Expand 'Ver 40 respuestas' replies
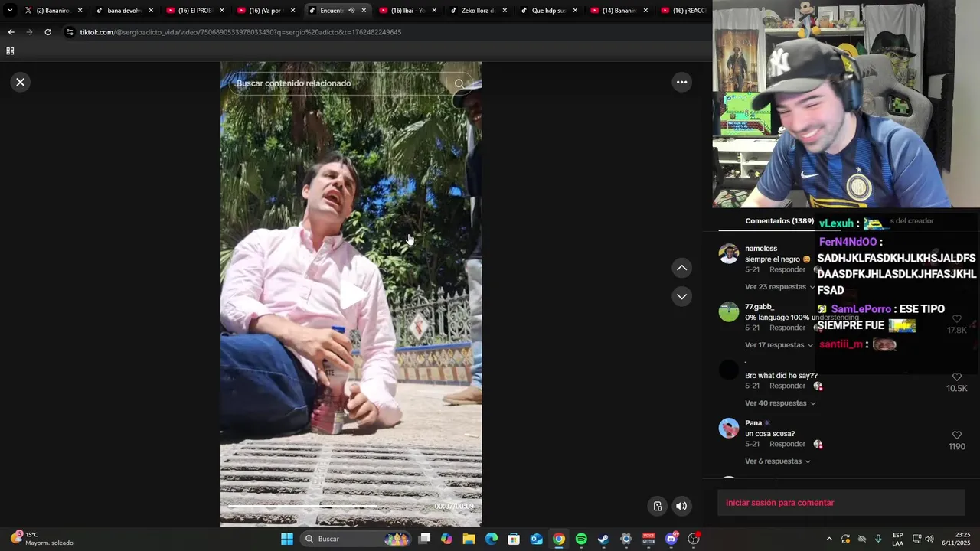Image resolution: width=980 pixels, height=551 pixels. [780, 403]
